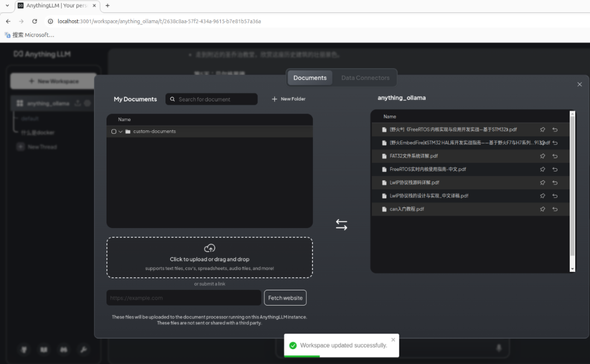Screen dimensions: 590x364
Task: Tick the custom-documents folder checkbox
Action: coord(114,132)
